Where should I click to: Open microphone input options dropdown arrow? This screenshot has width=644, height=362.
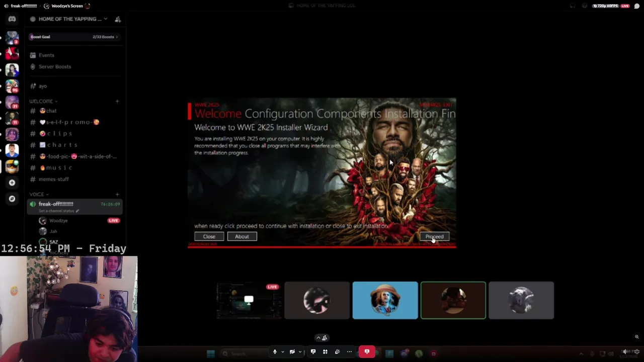[282, 352]
